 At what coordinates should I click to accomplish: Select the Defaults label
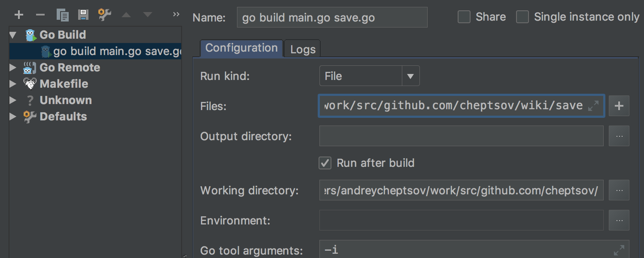click(x=63, y=117)
